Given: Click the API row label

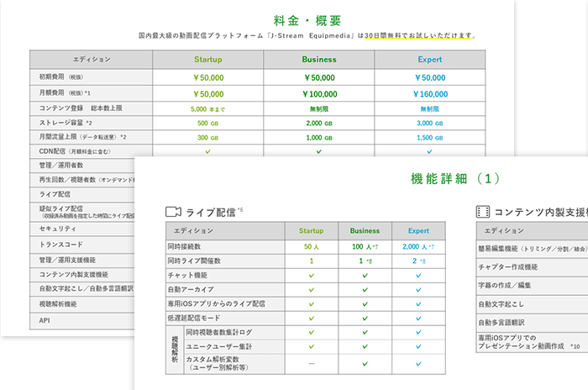Looking at the screenshot, I should (x=45, y=320).
